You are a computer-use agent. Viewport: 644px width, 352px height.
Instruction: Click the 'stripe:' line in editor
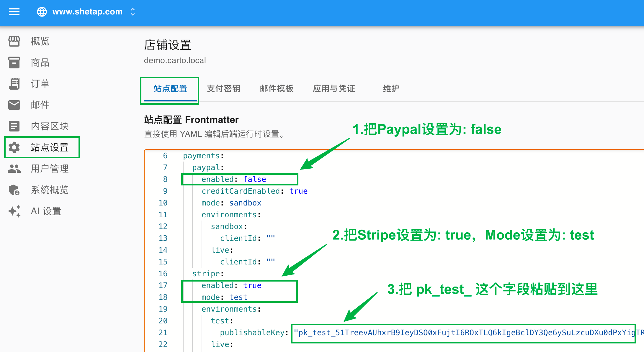[x=208, y=274]
